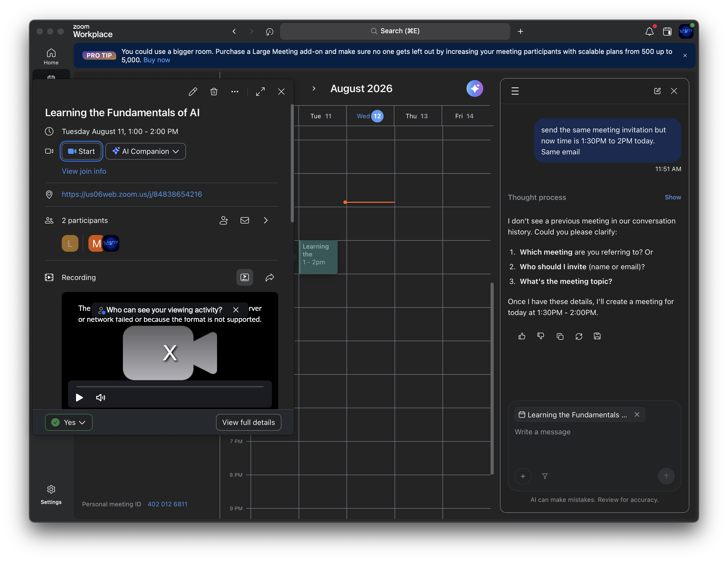Mute the recording audio
Image resolution: width=728 pixels, height=561 pixels.
coord(101,397)
